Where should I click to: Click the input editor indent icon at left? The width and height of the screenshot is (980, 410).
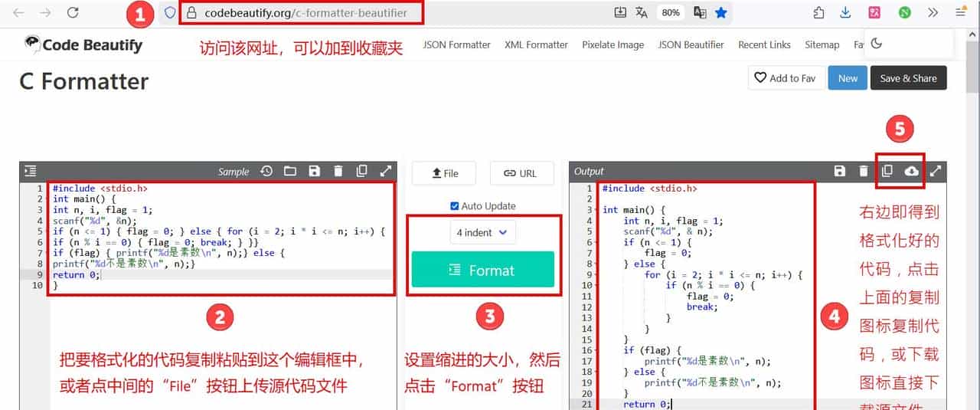[x=30, y=172]
